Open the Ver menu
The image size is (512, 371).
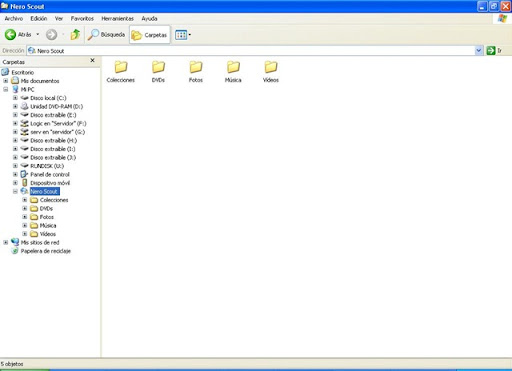[x=59, y=19]
